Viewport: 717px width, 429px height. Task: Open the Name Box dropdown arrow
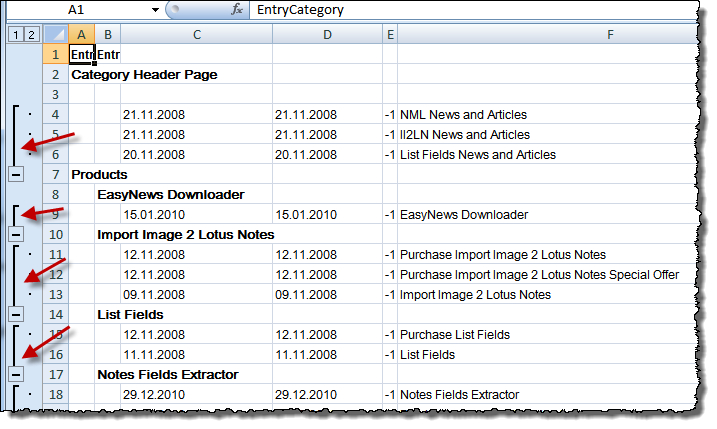155,10
